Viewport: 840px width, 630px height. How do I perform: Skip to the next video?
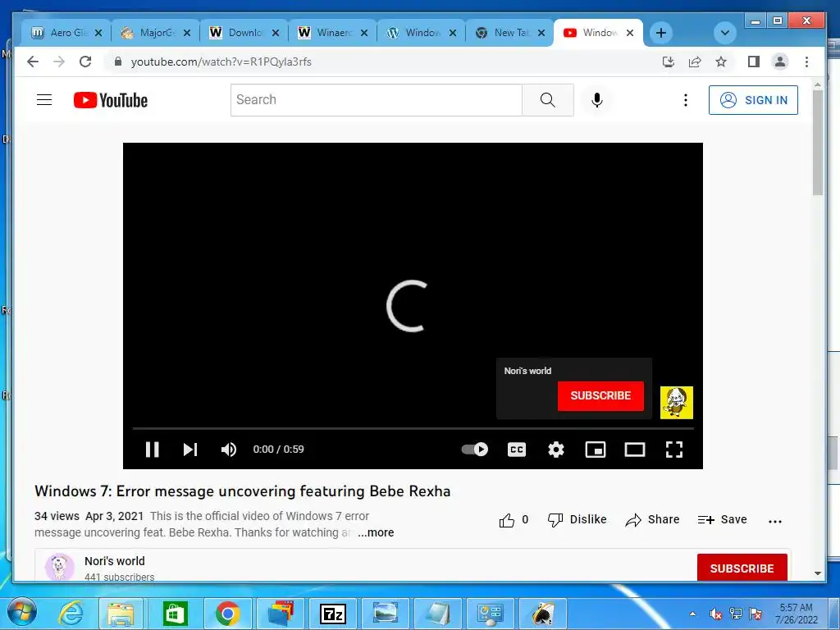pyautogui.click(x=190, y=450)
